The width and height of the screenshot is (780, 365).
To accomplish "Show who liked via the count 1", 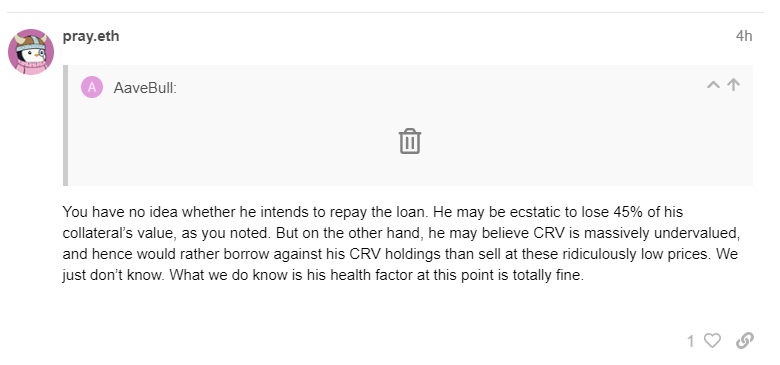I will click(690, 341).
